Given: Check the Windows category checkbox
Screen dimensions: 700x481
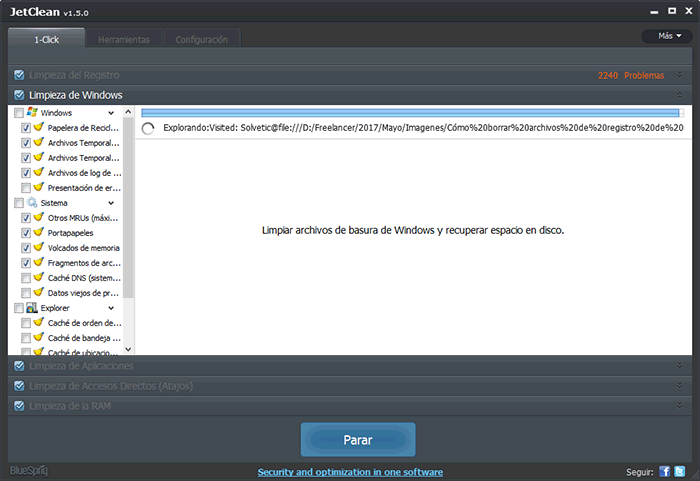Looking at the screenshot, I should pos(19,113).
